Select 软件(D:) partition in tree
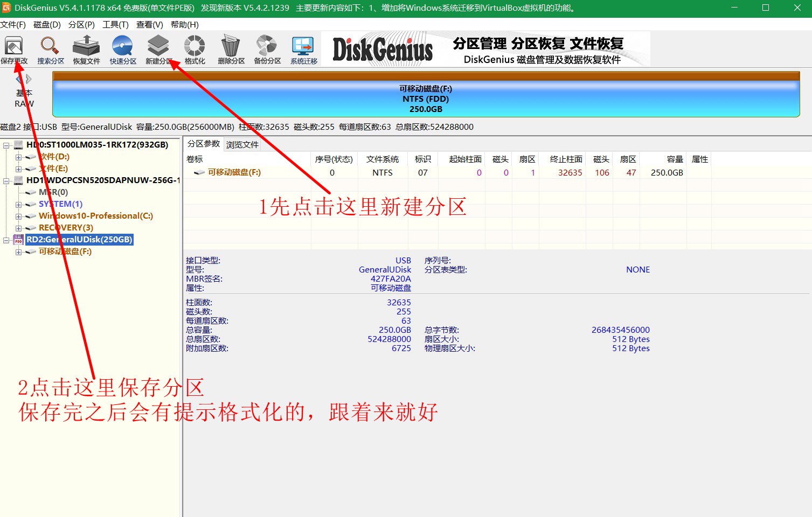The height and width of the screenshot is (517, 812). coord(54,157)
